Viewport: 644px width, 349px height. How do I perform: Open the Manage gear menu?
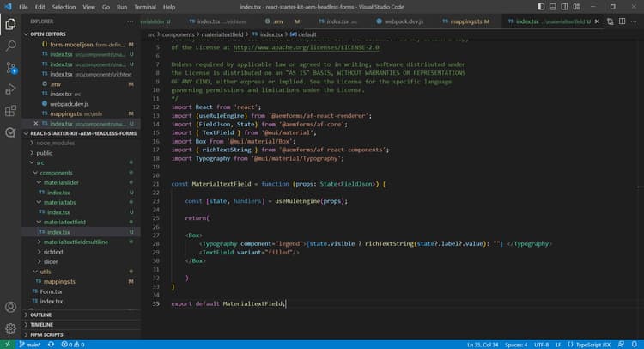(x=11, y=328)
